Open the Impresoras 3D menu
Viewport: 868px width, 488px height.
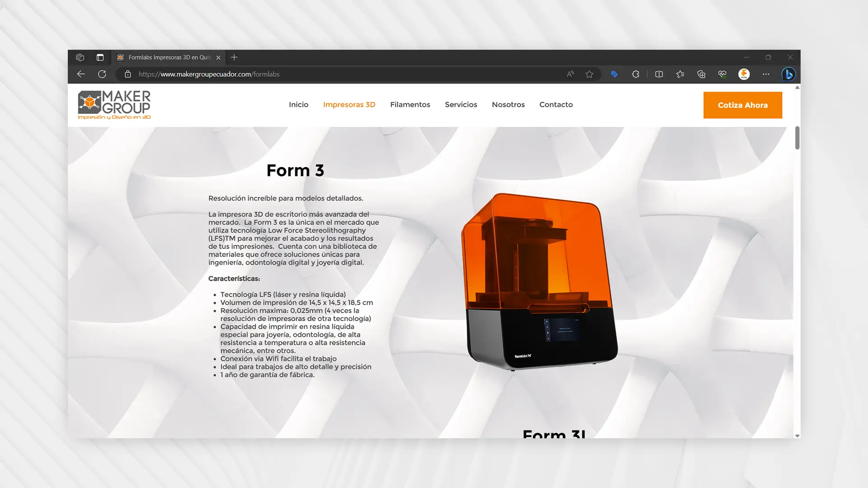349,104
